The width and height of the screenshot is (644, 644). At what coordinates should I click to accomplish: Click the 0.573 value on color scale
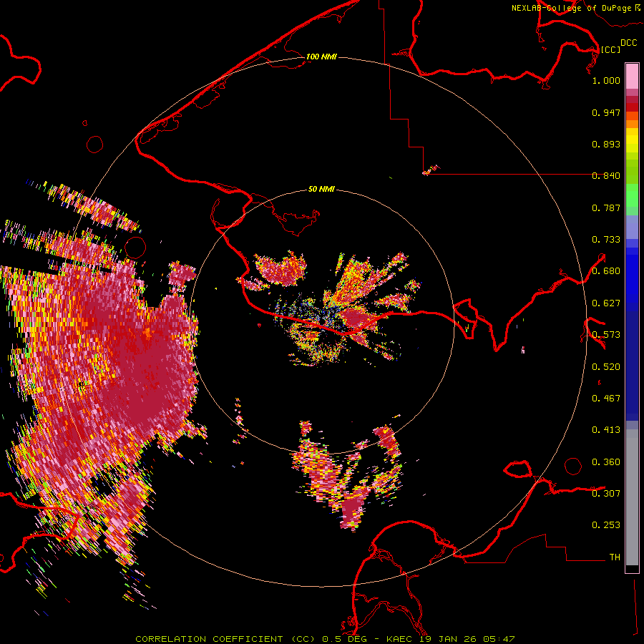click(606, 335)
